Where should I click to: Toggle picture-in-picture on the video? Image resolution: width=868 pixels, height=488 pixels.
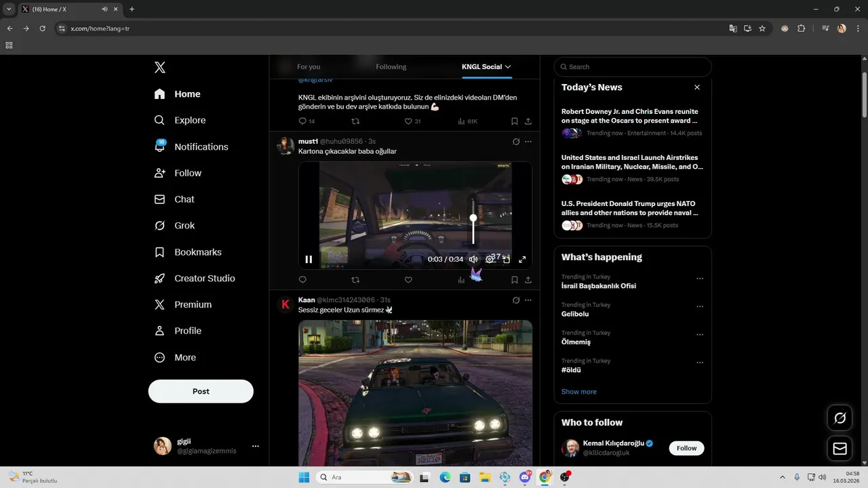(506, 259)
